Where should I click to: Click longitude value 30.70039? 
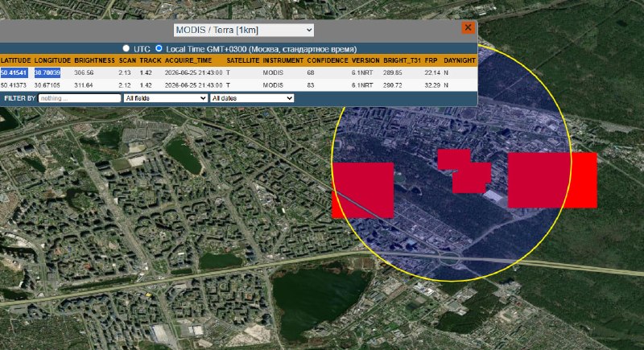[47, 72]
